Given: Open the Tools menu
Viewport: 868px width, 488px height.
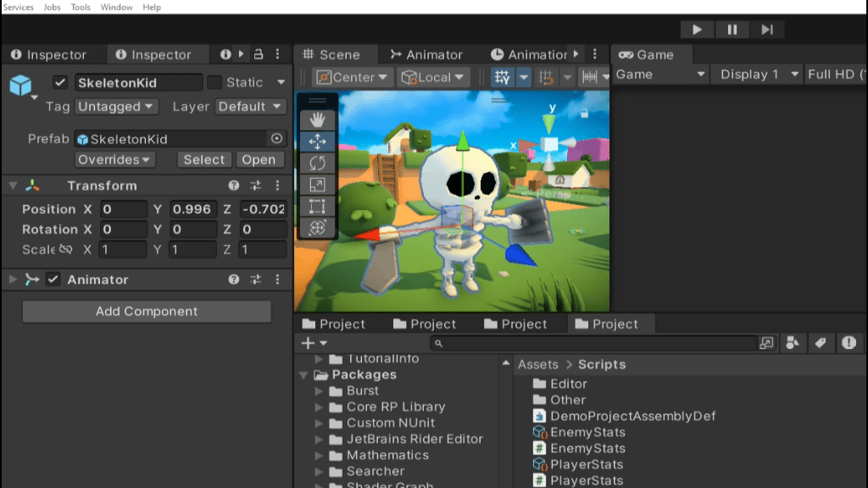Looking at the screenshot, I should tap(81, 7).
